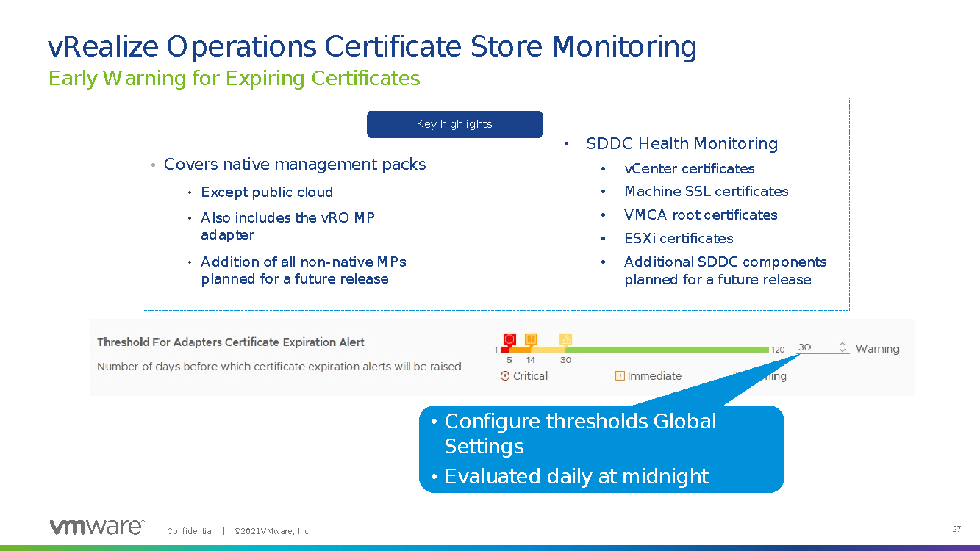
Task: Click the yellow Warning threshold marker on slider
Action: tap(565, 339)
